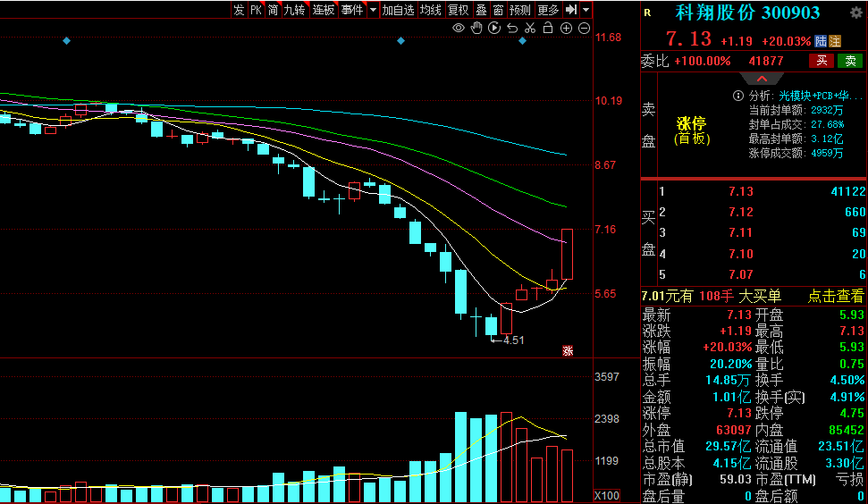This screenshot has width=868, height=504.
Task: Zoom out with the minus circle icon
Action: pos(584,29)
